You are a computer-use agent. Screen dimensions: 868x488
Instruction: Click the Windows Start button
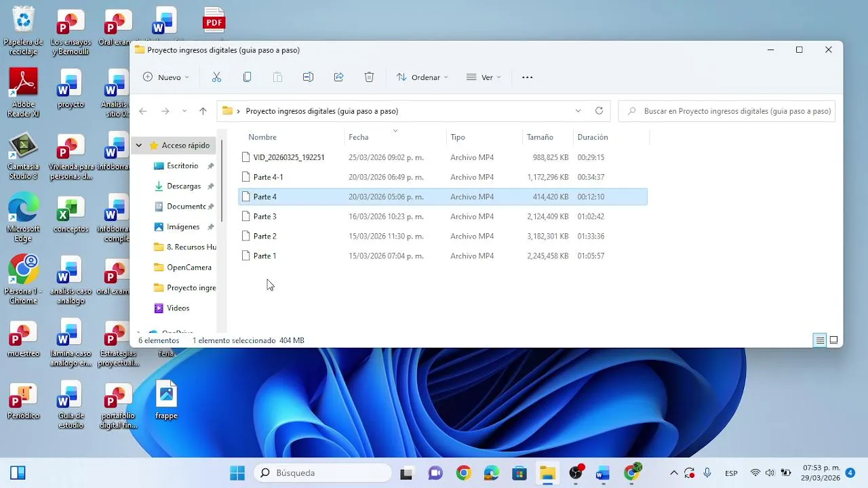point(237,473)
